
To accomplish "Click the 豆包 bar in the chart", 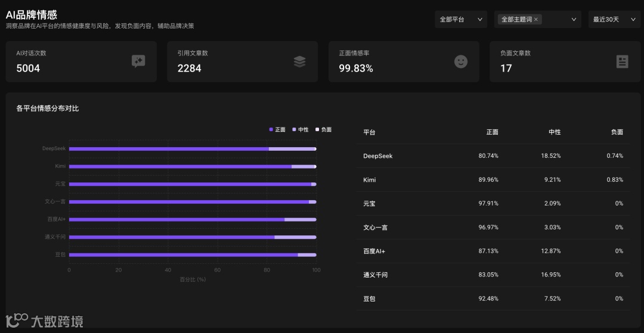I will coord(193,255).
